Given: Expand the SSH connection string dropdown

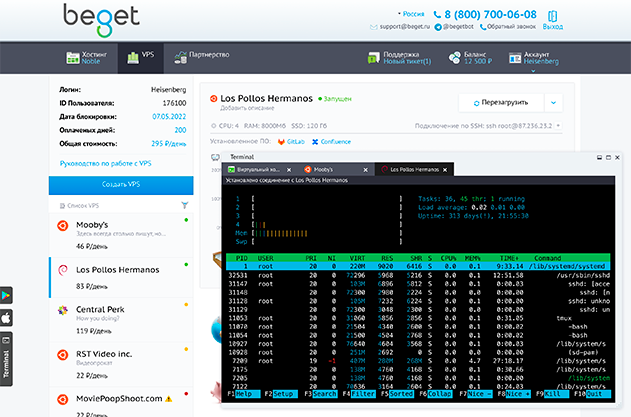Looking at the screenshot, I should click(558, 126).
